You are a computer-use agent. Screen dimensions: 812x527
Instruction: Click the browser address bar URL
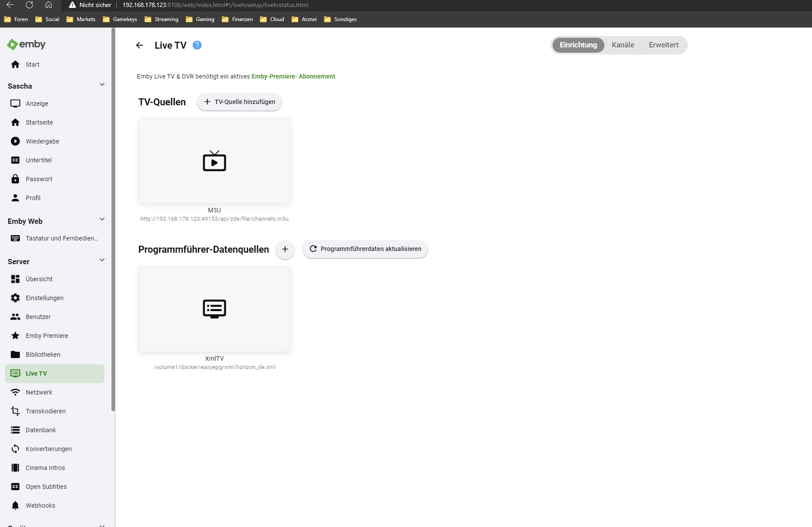point(215,5)
